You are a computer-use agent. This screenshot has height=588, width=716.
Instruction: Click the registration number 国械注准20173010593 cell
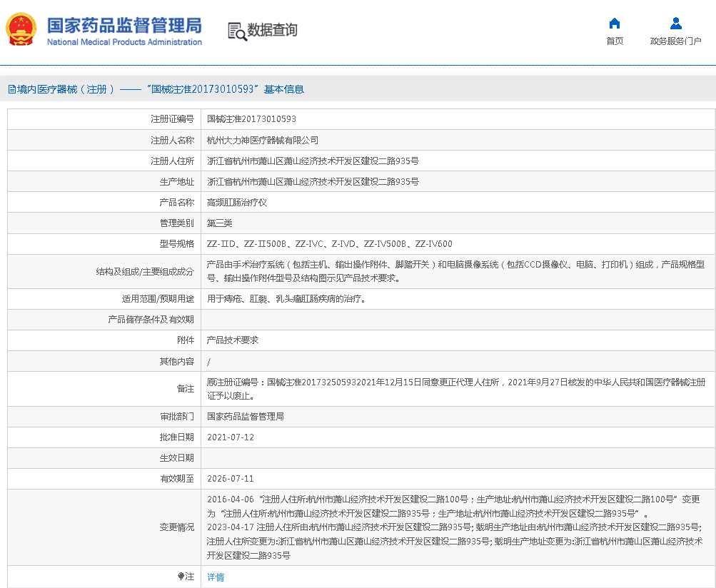point(251,119)
